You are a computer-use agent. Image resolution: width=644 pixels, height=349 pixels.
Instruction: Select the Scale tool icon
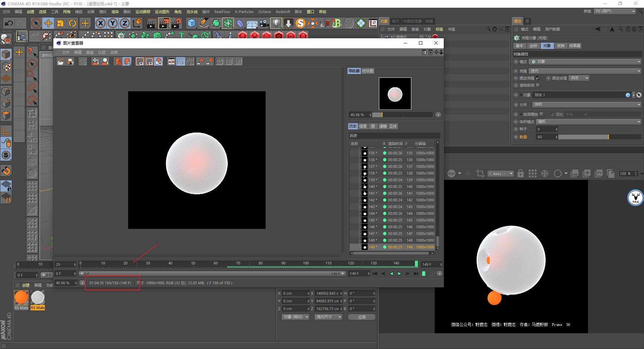coord(60,23)
